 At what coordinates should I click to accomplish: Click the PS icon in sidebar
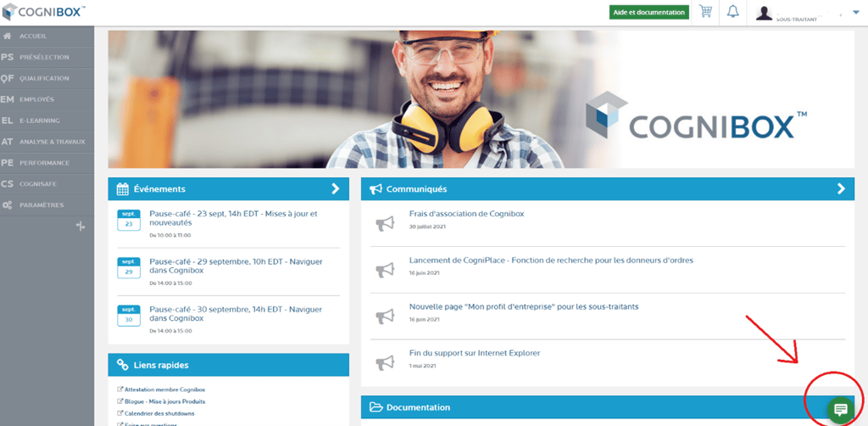pyautogui.click(x=7, y=57)
